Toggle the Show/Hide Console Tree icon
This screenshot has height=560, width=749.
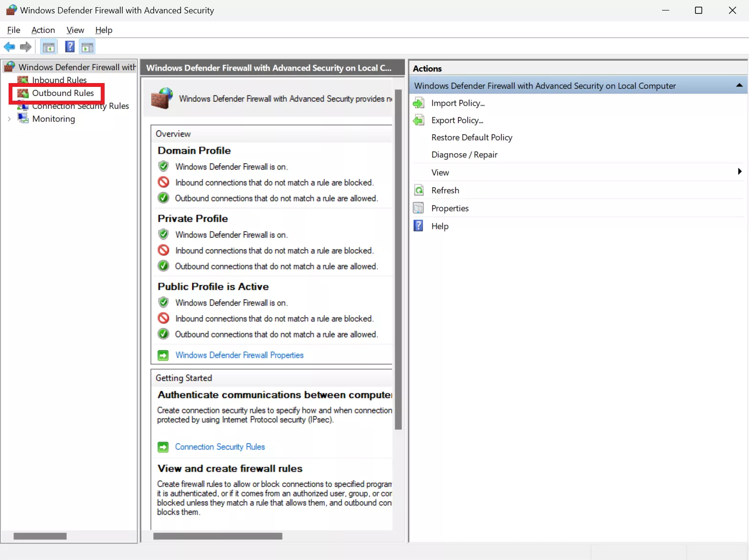pos(48,47)
